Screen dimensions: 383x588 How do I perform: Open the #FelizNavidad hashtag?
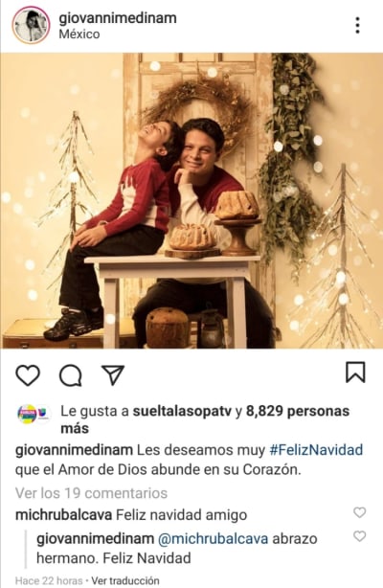click(316, 450)
